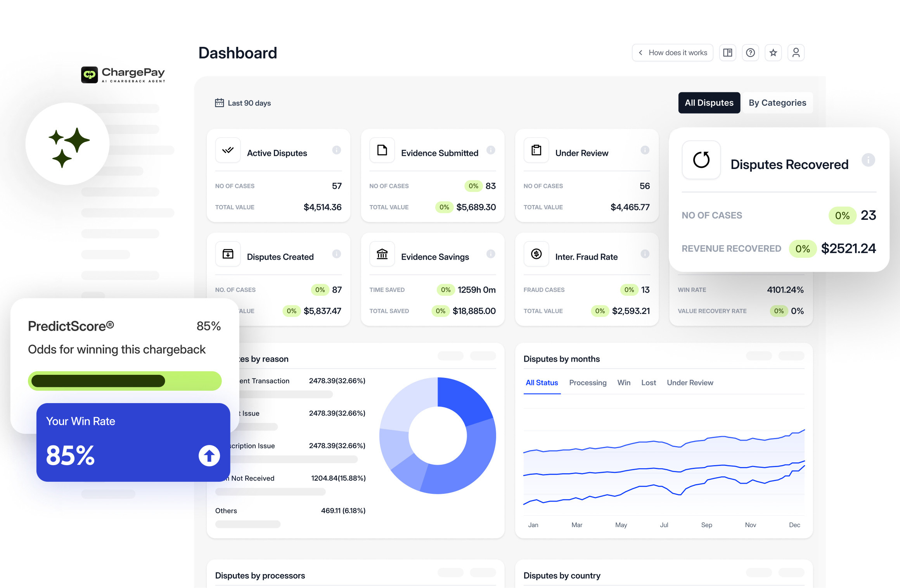Viewport: 900px width, 588px height.
Task: Click the Your Win Rate card
Action: click(133, 442)
